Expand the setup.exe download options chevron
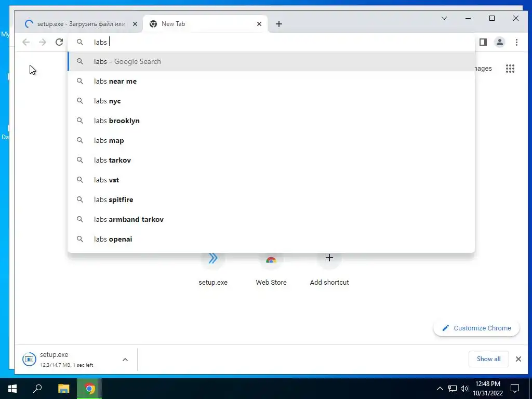This screenshot has height=399, width=532. (125, 360)
